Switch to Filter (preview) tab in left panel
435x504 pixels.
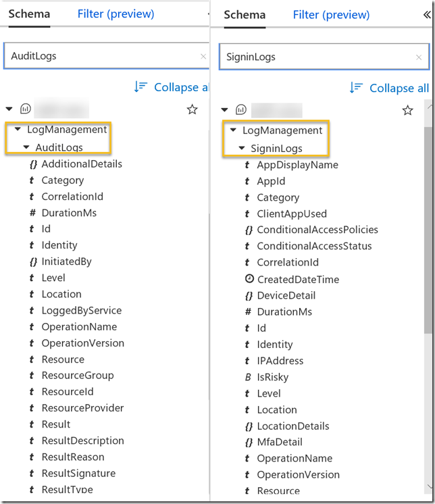pyautogui.click(x=116, y=14)
